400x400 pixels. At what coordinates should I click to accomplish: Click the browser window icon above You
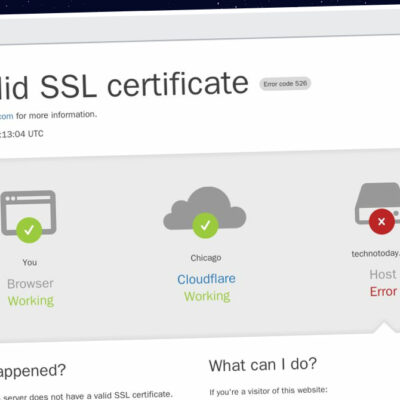point(28,213)
